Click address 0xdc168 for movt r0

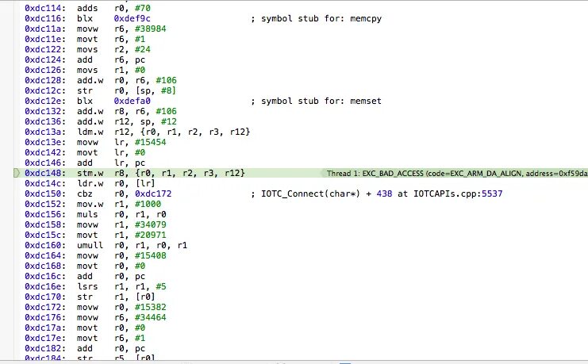point(45,266)
